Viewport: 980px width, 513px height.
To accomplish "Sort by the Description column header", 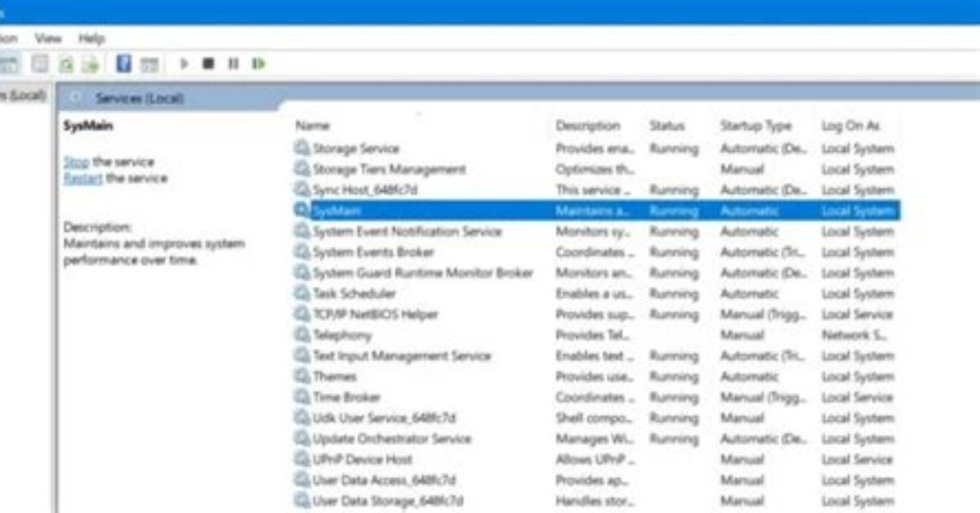I will [x=588, y=126].
